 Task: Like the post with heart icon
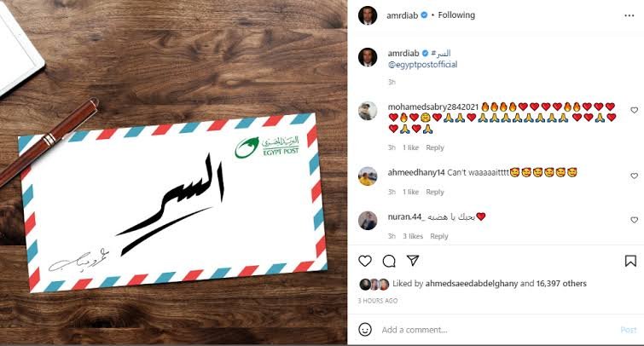click(365, 261)
